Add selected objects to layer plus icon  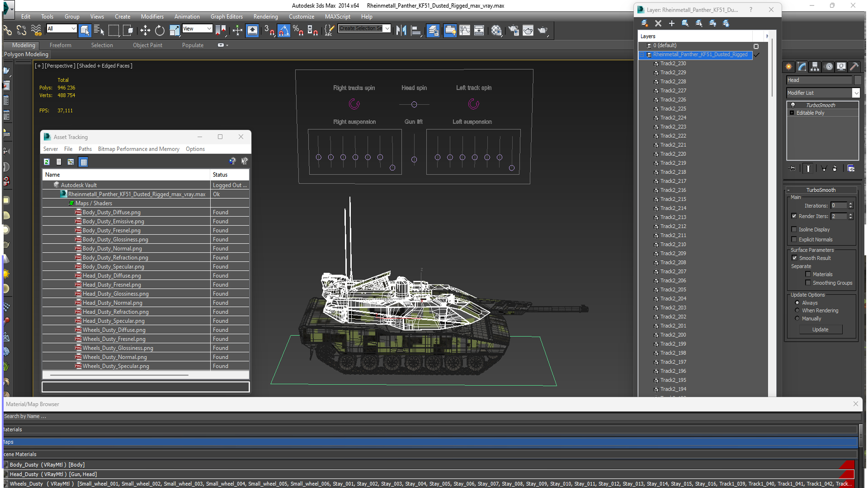click(x=672, y=23)
